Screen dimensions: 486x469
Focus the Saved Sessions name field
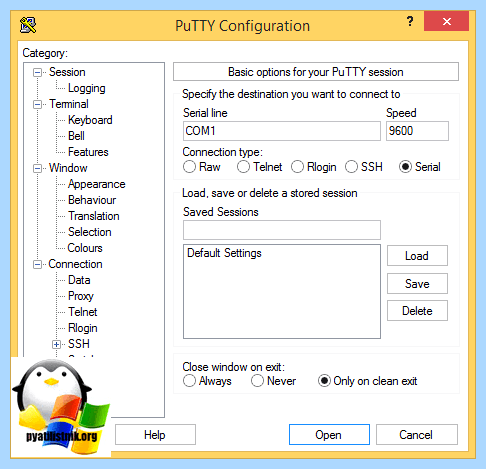click(282, 230)
